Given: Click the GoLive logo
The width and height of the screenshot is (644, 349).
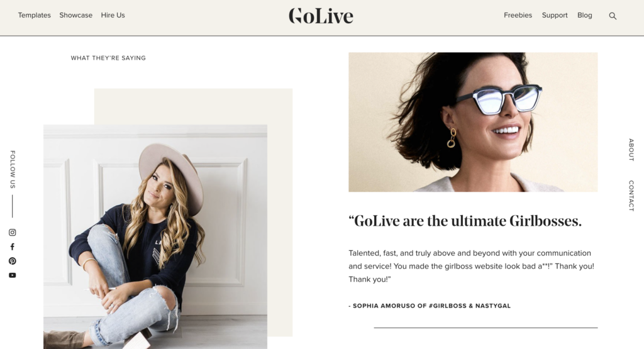Looking at the screenshot, I should pyautogui.click(x=321, y=16).
